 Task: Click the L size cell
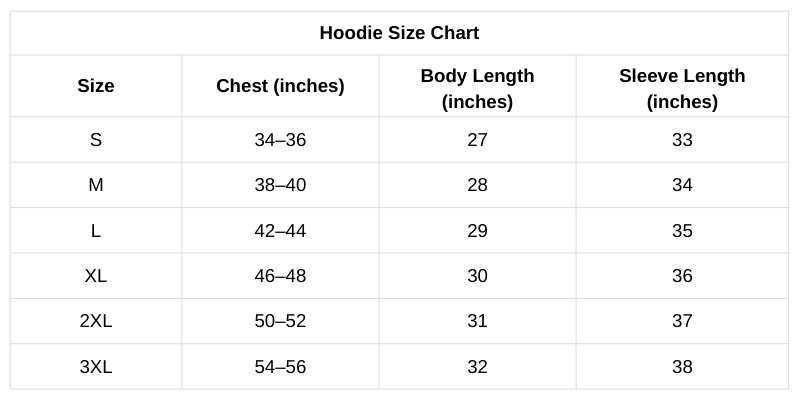pos(96,231)
